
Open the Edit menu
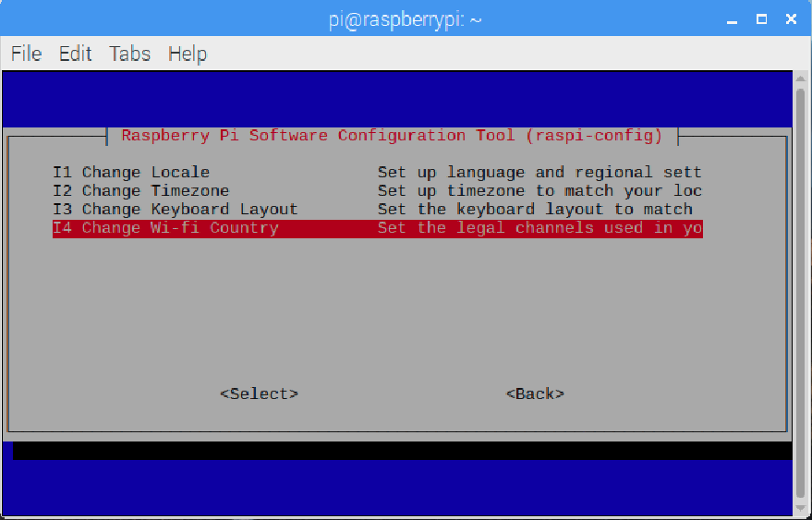75,54
